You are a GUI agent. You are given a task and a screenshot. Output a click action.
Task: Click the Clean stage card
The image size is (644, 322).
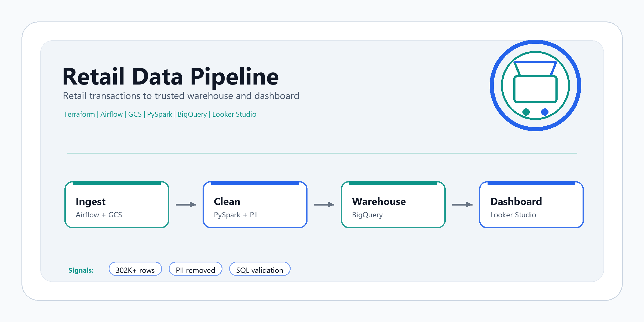255,205
